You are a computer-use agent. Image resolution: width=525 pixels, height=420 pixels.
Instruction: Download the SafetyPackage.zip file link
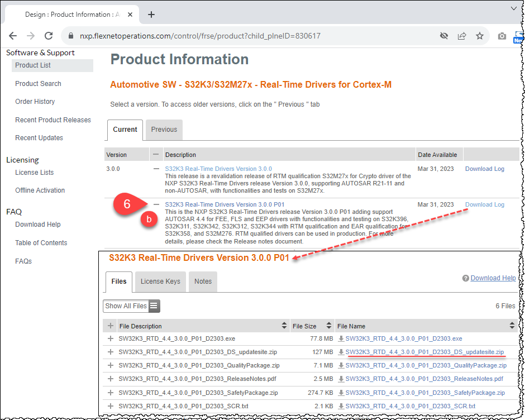click(425, 393)
